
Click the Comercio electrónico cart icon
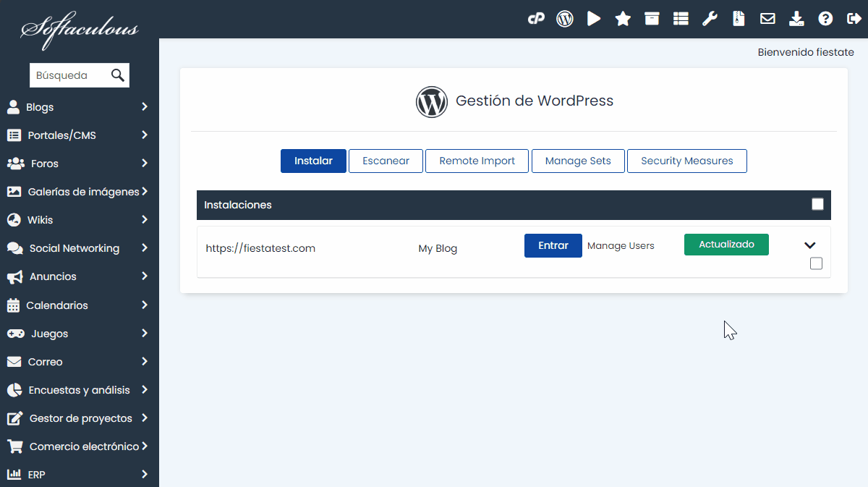click(x=14, y=446)
